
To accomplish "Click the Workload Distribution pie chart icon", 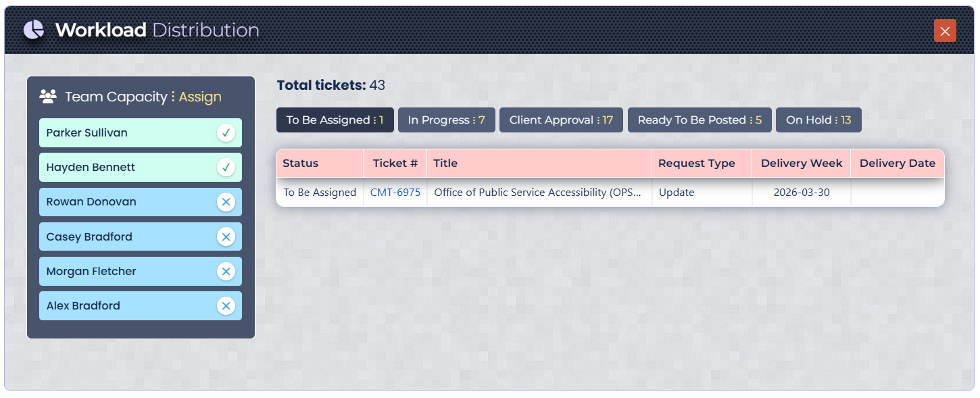I will point(33,30).
